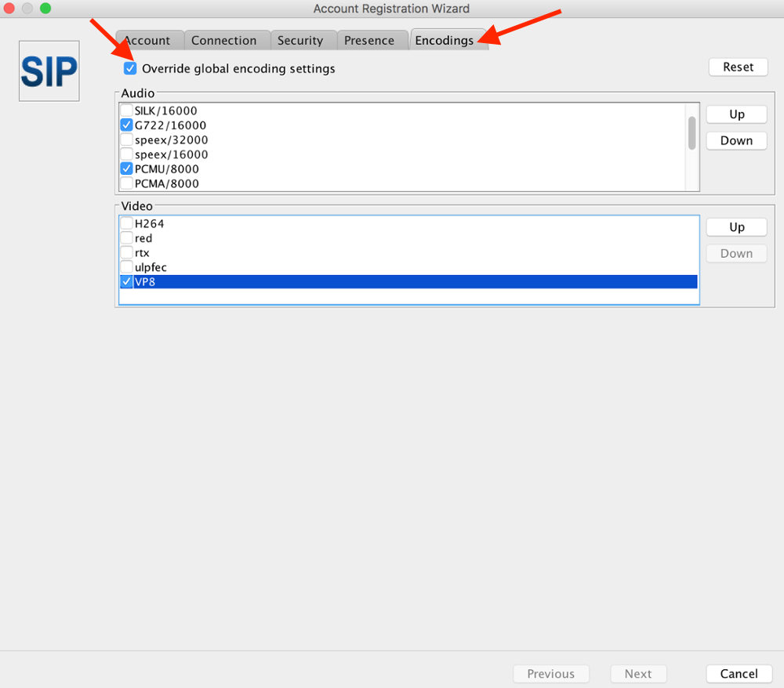Click the Previous wizard button
Image resolution: width=784 pixels, height=688 pixels.
pyautogui.click(x=551, y=674)
